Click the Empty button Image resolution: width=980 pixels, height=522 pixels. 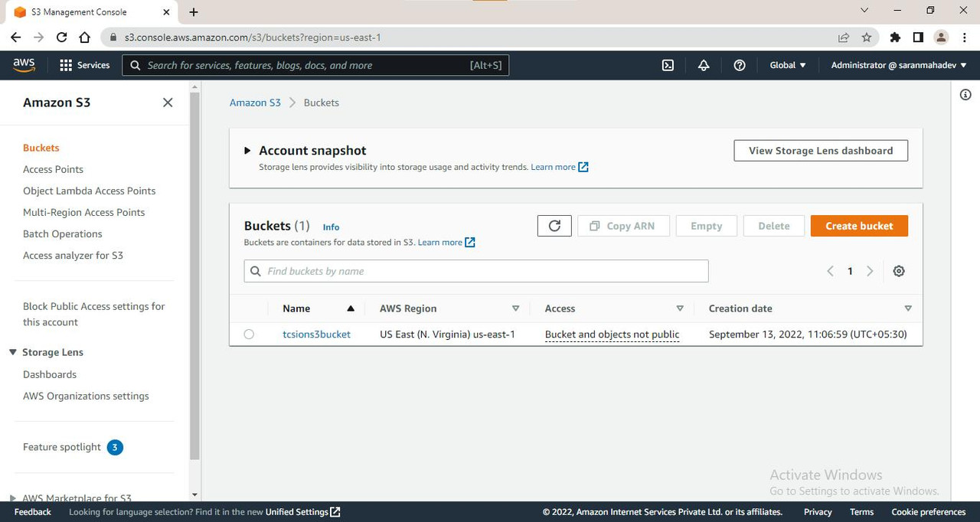click(x=706, y=226)
